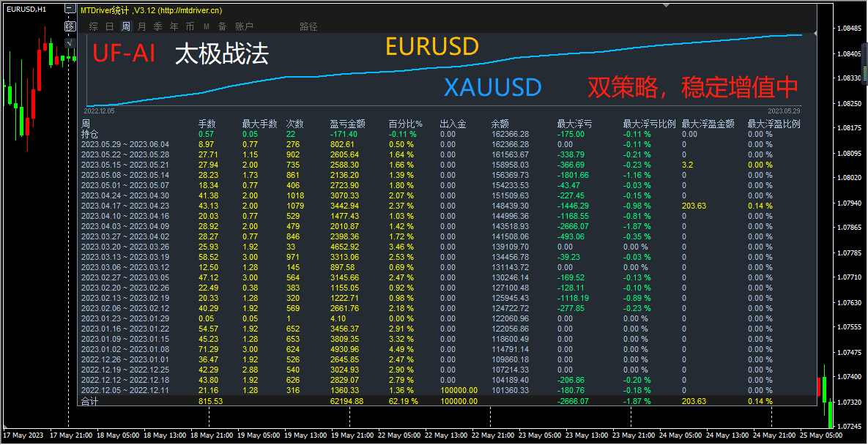The image size is (868, 445).
Task: Click total lots value 815.53
Action: click(x=210, y=401)
